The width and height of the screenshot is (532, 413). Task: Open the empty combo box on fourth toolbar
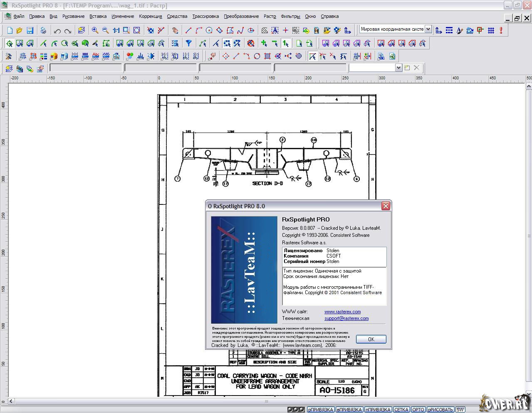(375, 68)
